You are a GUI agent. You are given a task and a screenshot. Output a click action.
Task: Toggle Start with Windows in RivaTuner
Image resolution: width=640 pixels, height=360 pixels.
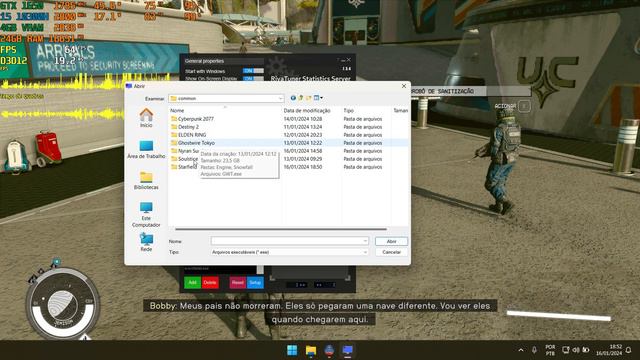[253, 71]
